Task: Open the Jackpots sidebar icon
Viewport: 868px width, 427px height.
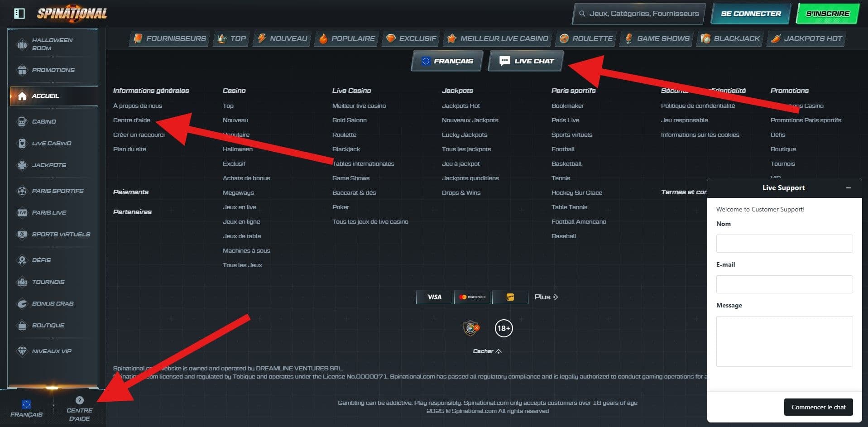Action: tap(22, 165)
